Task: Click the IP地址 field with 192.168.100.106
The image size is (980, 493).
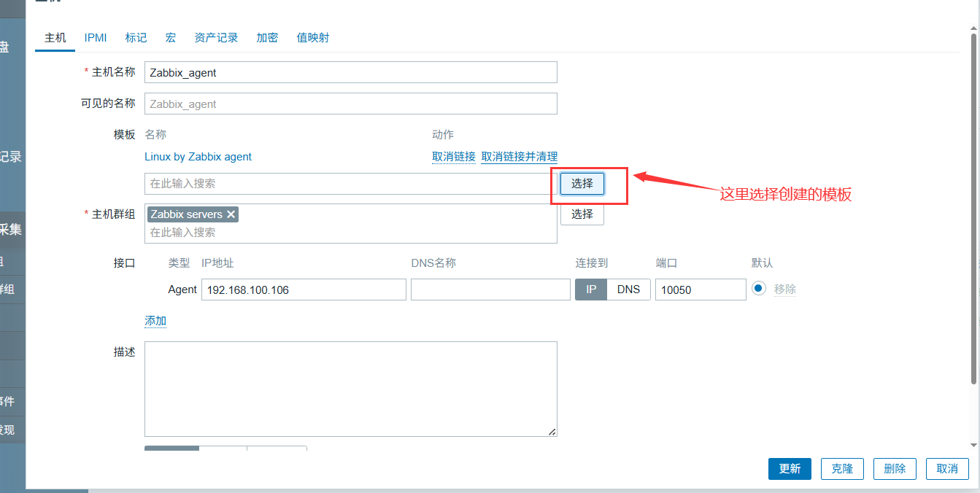Action: pyautogui.click(x=304, y=290)
